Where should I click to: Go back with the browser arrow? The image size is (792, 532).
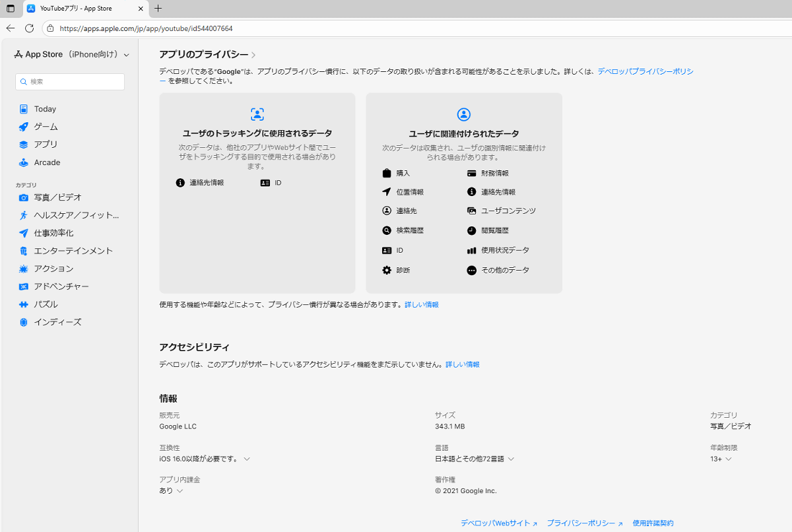(x=11, y=28)
